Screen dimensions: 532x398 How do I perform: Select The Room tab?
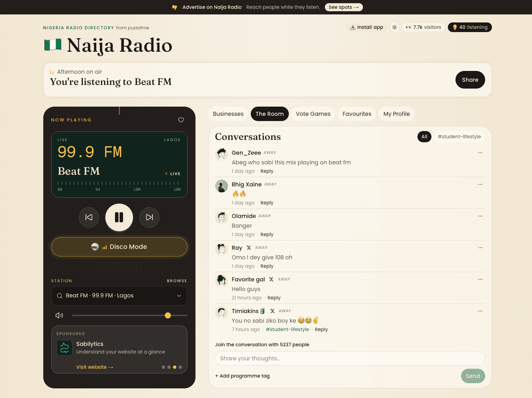270,114
